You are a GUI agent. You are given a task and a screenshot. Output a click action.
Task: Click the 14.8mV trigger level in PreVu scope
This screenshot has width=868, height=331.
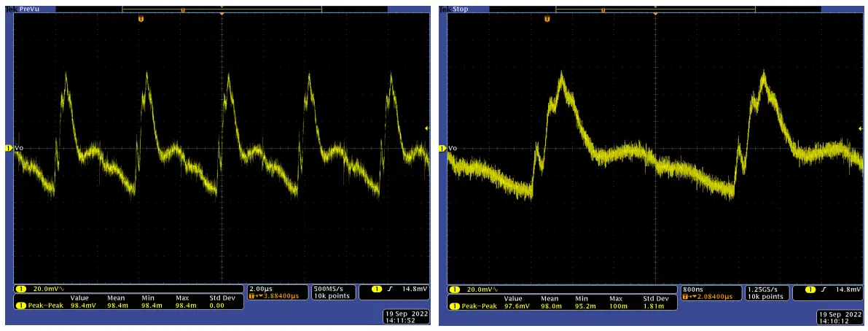click(x=415, y=289)
